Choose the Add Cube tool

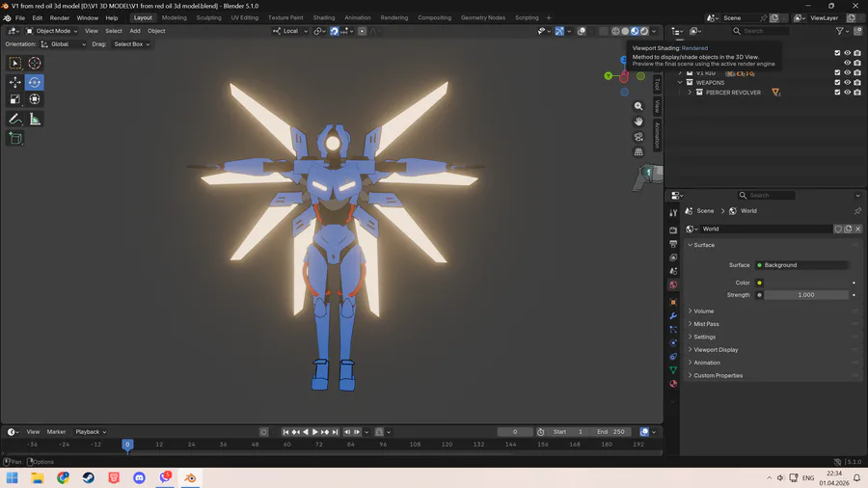[x=15, y=138]
